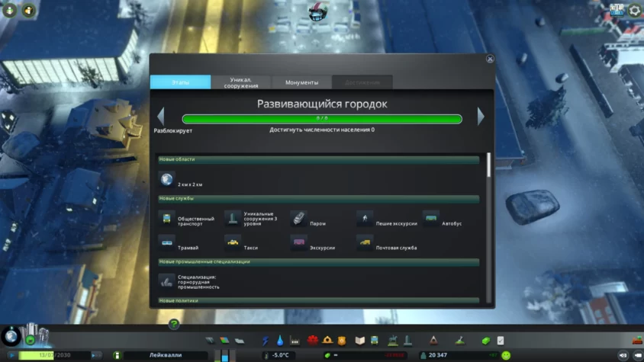Click the Автобус bus icon
The height and width of the screenshot is (362, 644).
[431, 219]
